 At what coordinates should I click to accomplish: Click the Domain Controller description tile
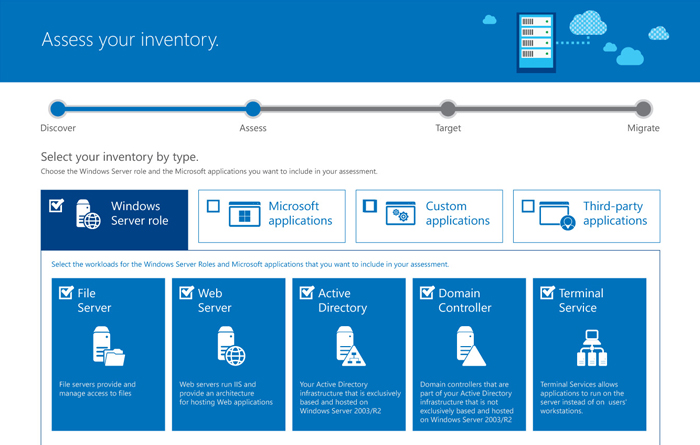tap(469, 400)
